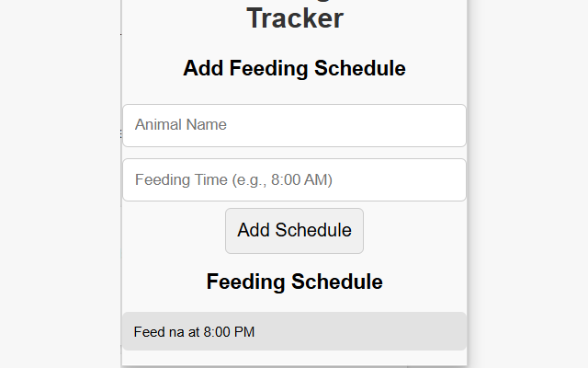This screenshot has height=368, width=588.
Task: Click the 8:00 PM feeding row
Action: (294, 331)
